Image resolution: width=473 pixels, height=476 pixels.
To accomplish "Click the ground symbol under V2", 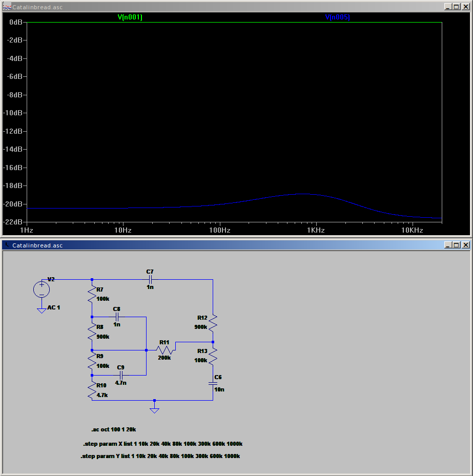I will pyautogui.click(x=42, y=310).
